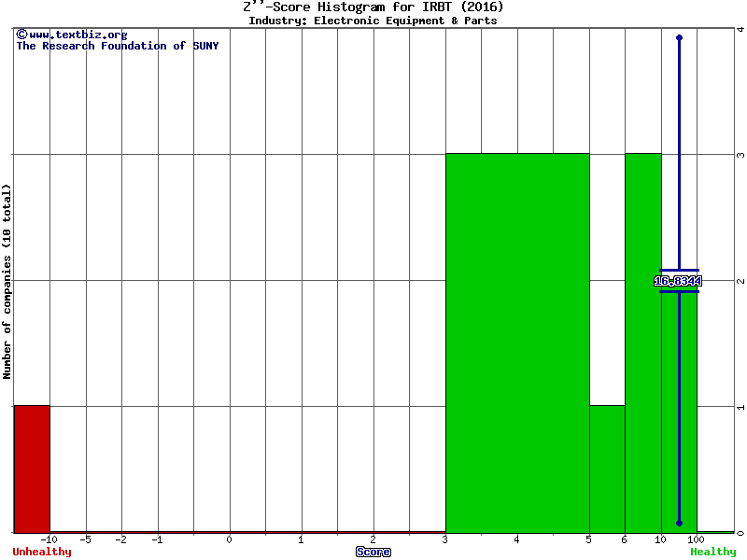Viewport: 747px width, 560px height.
Task: Open the www.textbiz.org copyright link
Action: [72, 35]
